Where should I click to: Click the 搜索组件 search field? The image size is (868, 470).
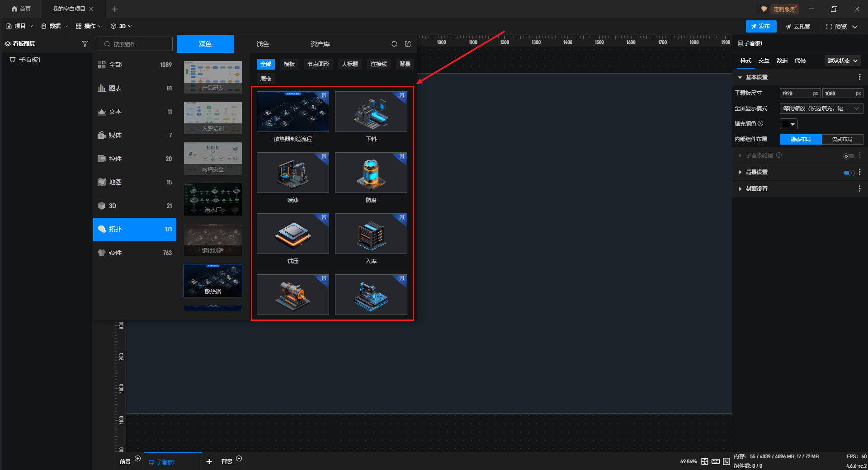point(135,44)
